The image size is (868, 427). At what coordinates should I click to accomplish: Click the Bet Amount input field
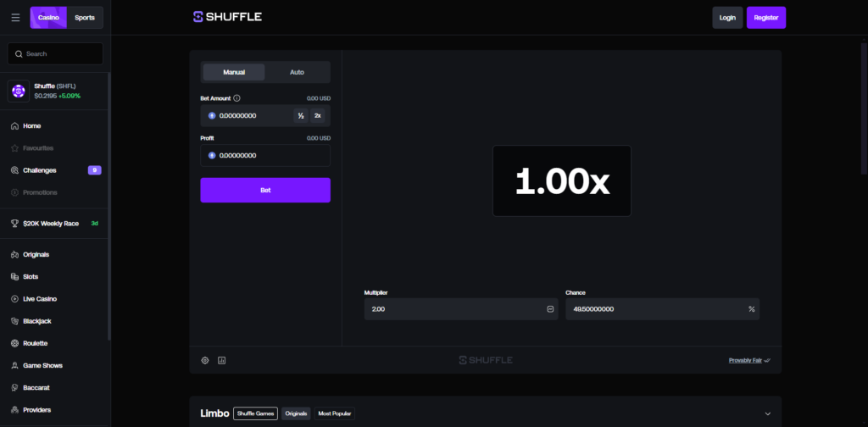click(265, 115)
